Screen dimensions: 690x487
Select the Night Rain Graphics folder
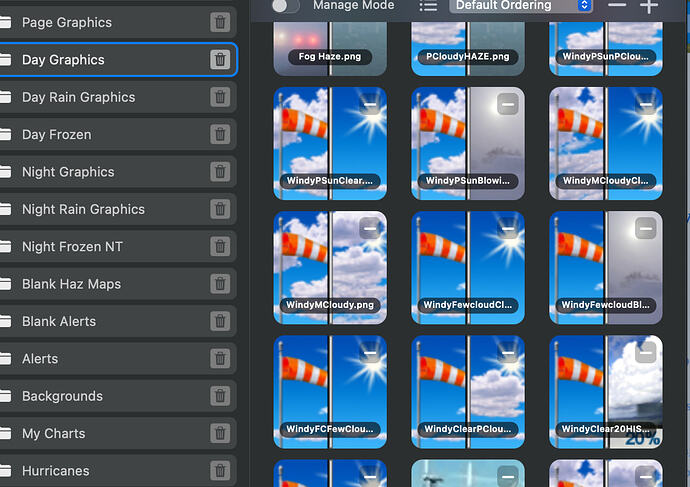117,209
